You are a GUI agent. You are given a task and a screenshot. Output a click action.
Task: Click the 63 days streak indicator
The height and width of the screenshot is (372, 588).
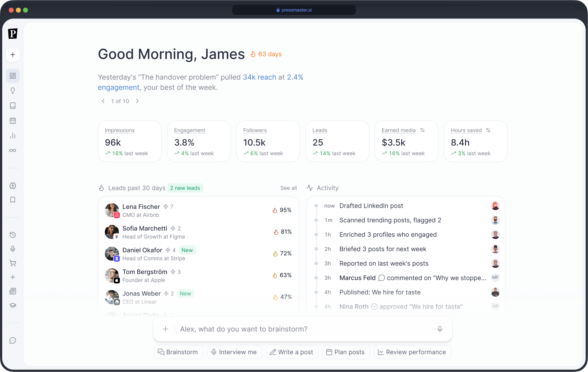[266, 54]
